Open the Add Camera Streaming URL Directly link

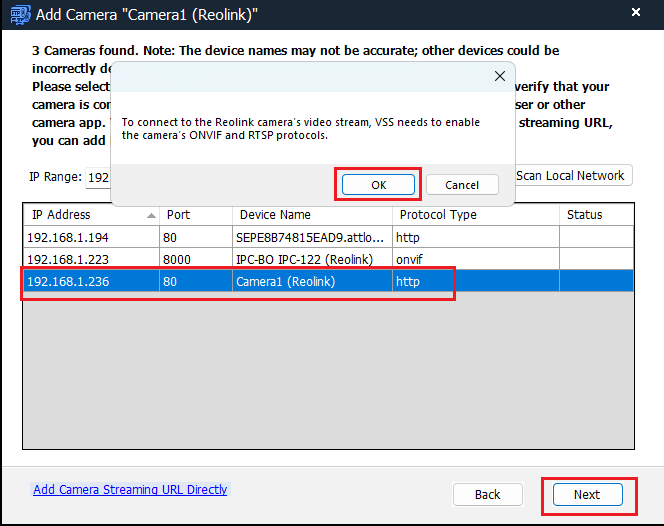[x=130, y=490]
